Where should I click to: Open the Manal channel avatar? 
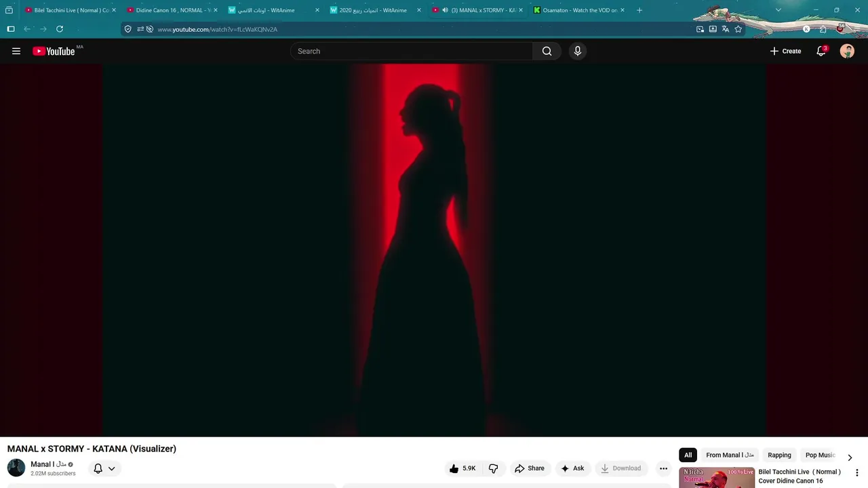(x=16, y=468)
